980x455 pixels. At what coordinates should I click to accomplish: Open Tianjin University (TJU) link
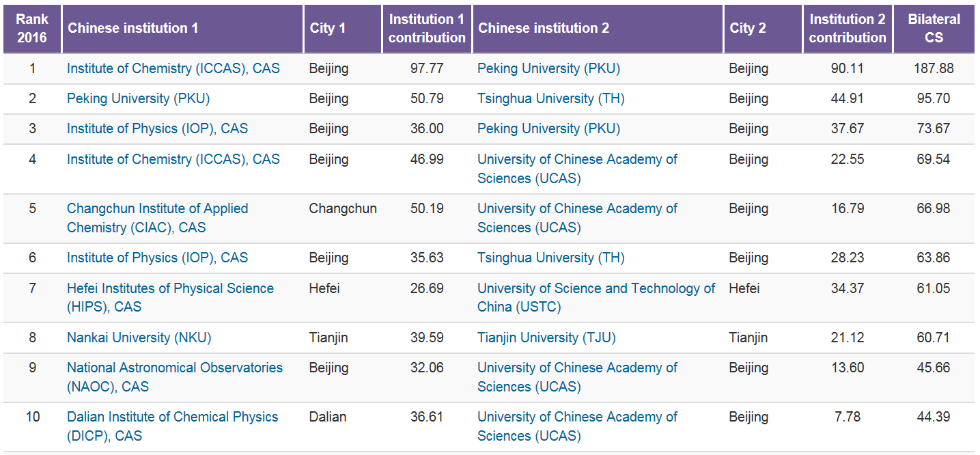(x=537, y=337)
